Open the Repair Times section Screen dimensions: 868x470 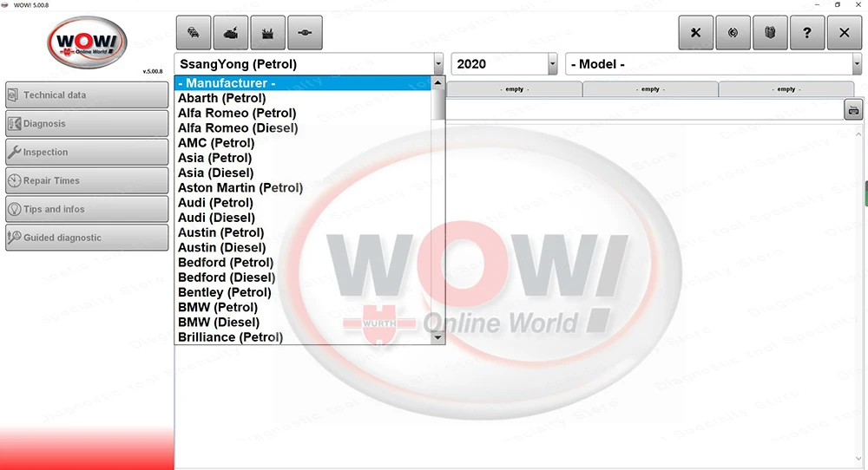coord(87,181)
